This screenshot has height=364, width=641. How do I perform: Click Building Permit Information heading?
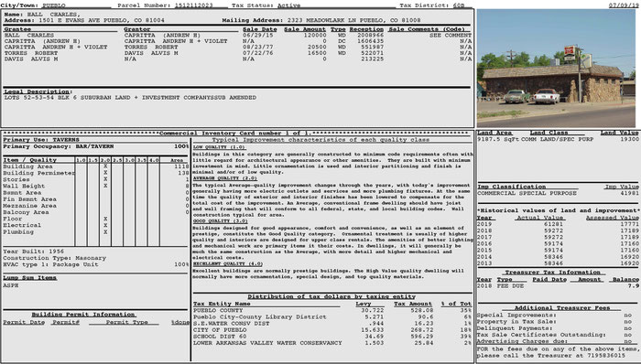point(83,315)
